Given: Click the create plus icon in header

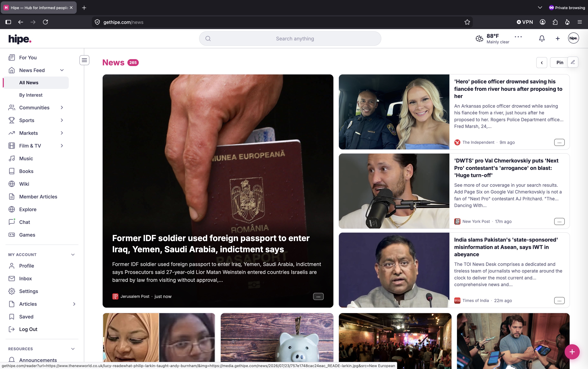Looking at the screenshot, I should click(x=558, y=39).
